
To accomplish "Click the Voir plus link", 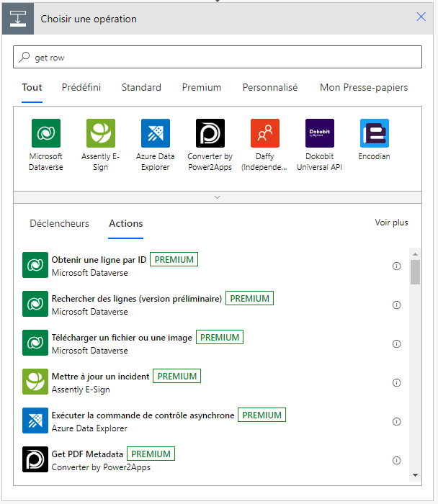I will click(x=391, y=222).
